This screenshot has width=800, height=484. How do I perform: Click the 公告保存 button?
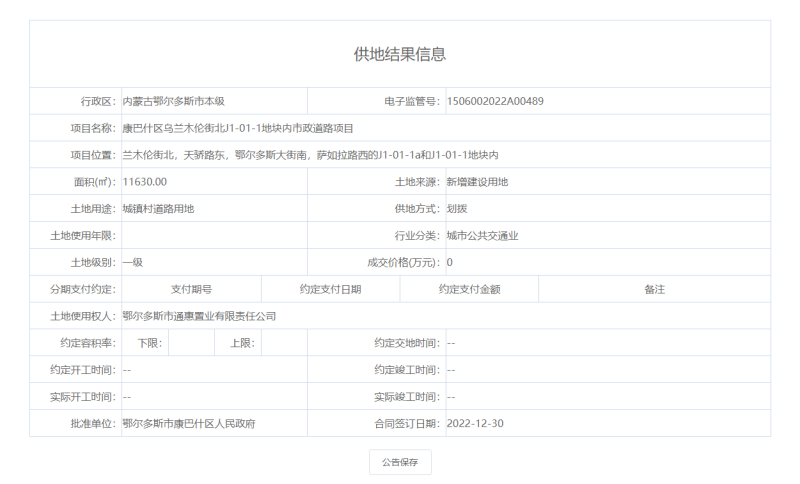(x=400, y=462)
